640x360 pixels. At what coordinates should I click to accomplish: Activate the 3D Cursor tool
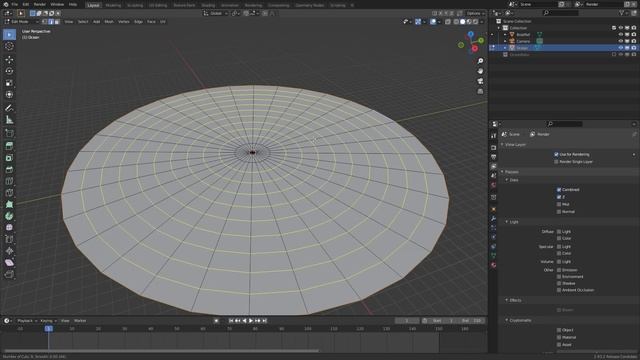[9, 46]
